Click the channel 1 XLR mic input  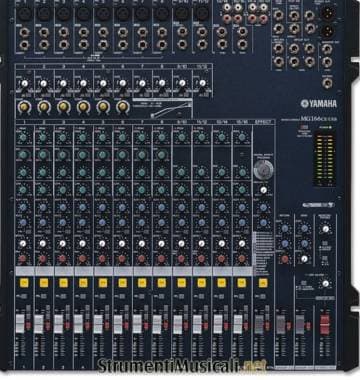24,14
